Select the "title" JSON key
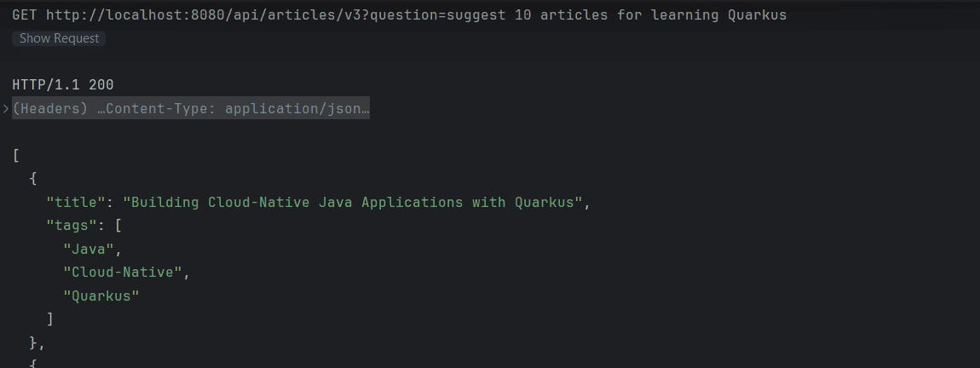Viewport: 980px width, 368px height. point(72,203)
